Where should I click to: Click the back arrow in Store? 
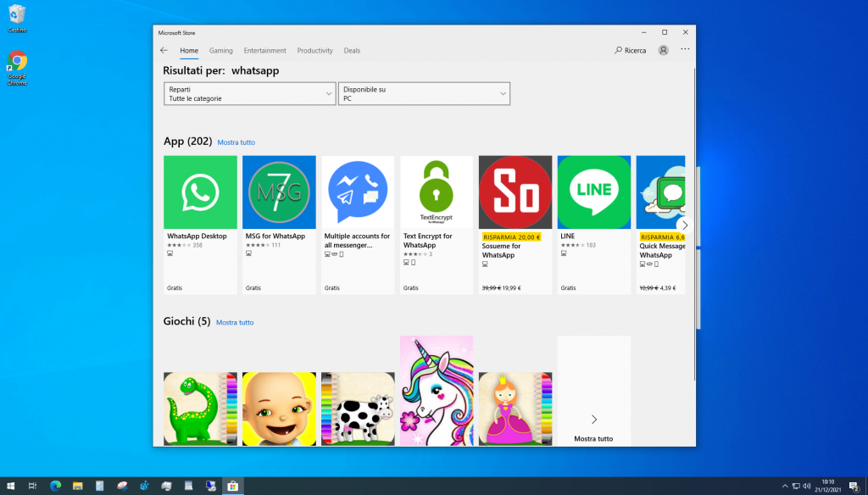[x=164, y=51]
